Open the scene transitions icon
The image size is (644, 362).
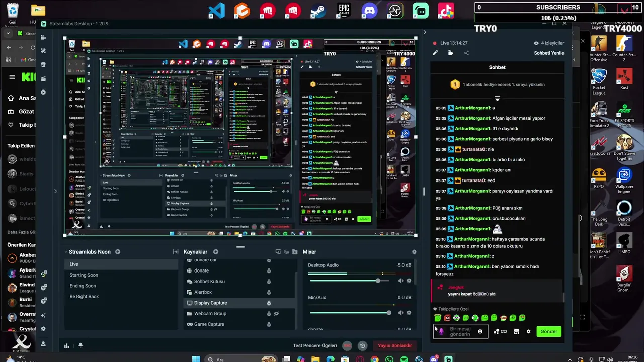coord(176,252)
